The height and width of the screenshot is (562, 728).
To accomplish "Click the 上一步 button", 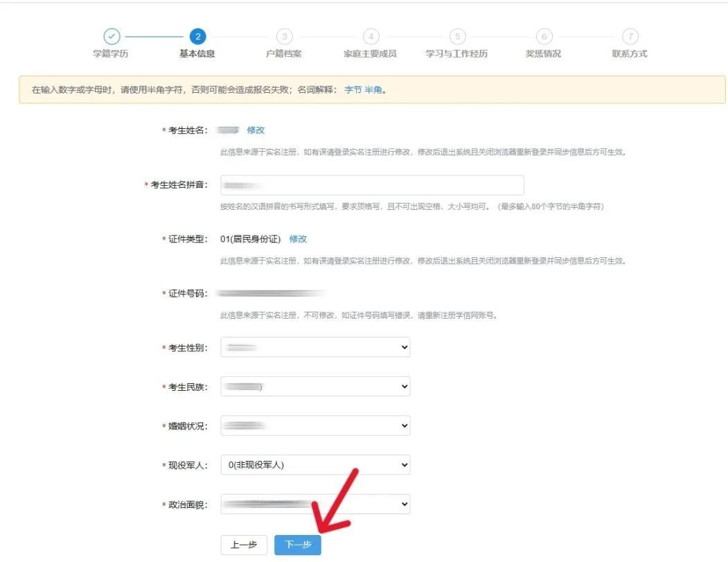I will 244,545.
